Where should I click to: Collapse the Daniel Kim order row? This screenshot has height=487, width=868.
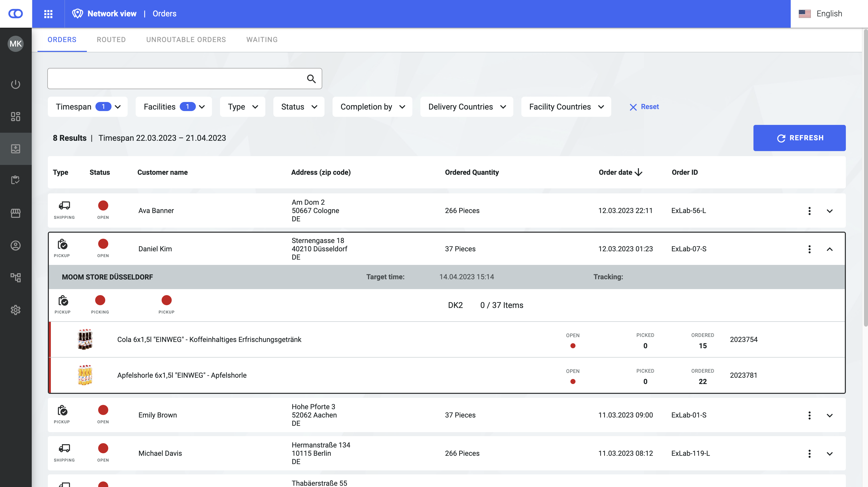[829, 249]
